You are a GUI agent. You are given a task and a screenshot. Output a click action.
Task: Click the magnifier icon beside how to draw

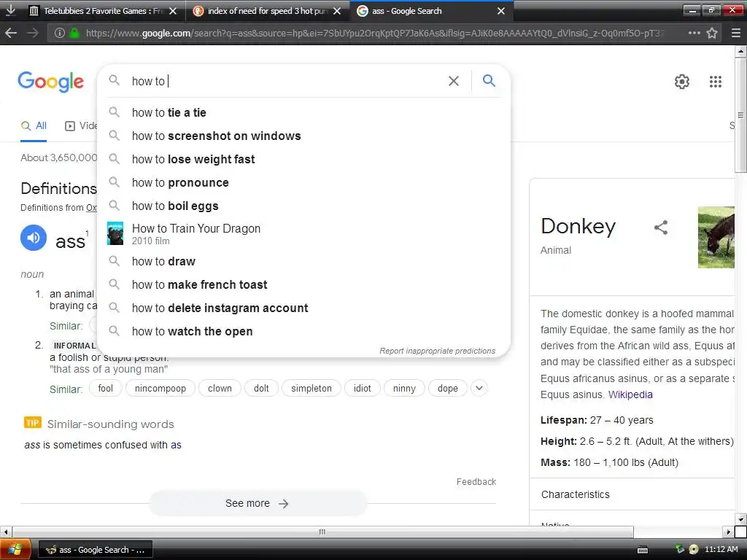114,261
